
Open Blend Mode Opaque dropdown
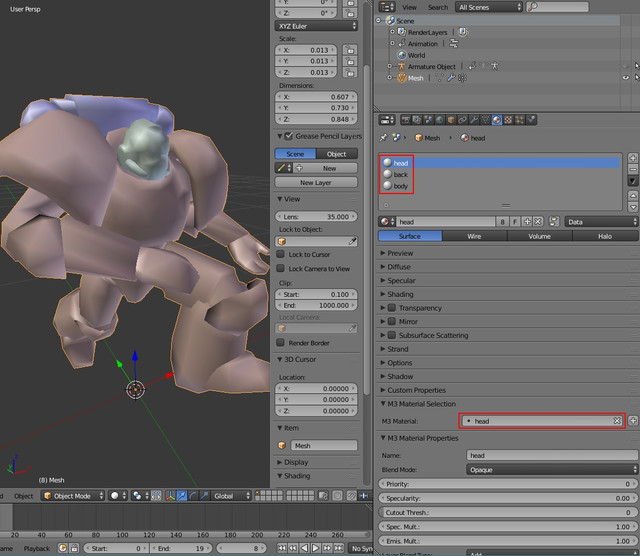tap(552, 469)
